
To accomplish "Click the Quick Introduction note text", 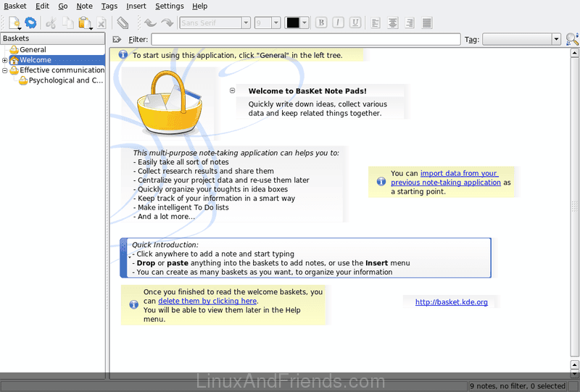I will tap(270, 258).
